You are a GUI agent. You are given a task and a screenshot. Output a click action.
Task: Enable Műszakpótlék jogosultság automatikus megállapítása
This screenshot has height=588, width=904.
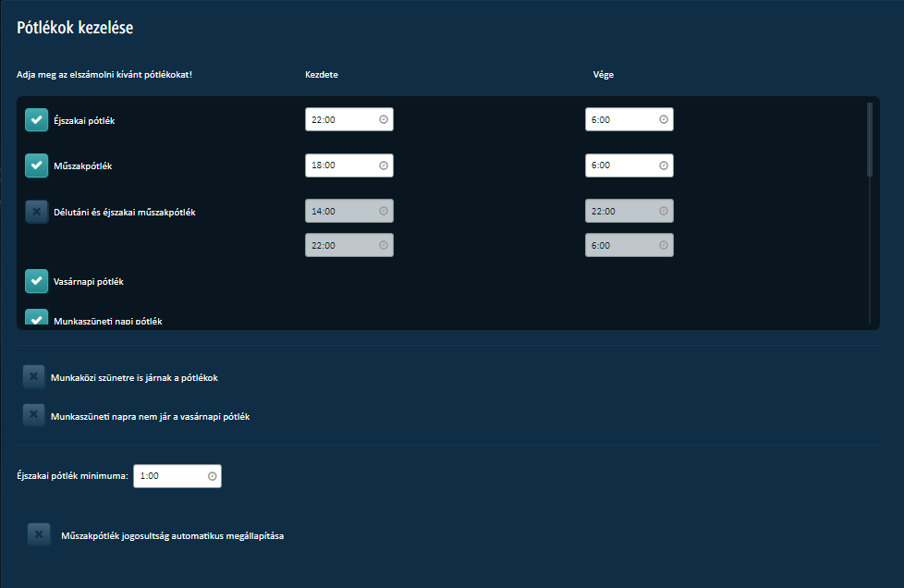[x=39, y=534]
